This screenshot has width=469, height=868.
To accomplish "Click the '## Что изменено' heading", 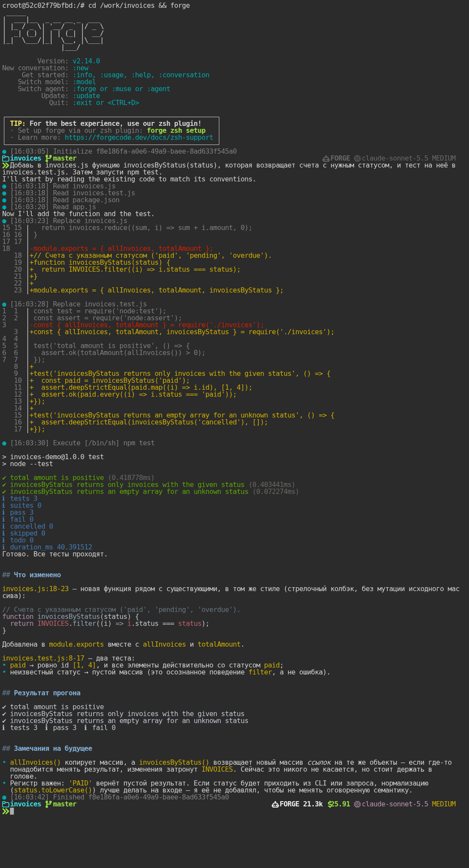I will click(32, 575).
